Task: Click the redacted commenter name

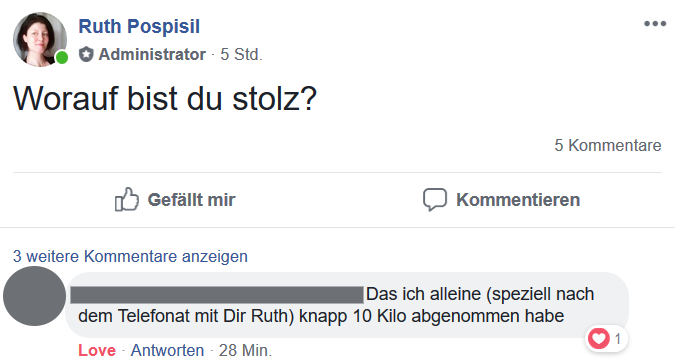Action: click(x=217, y=295)
